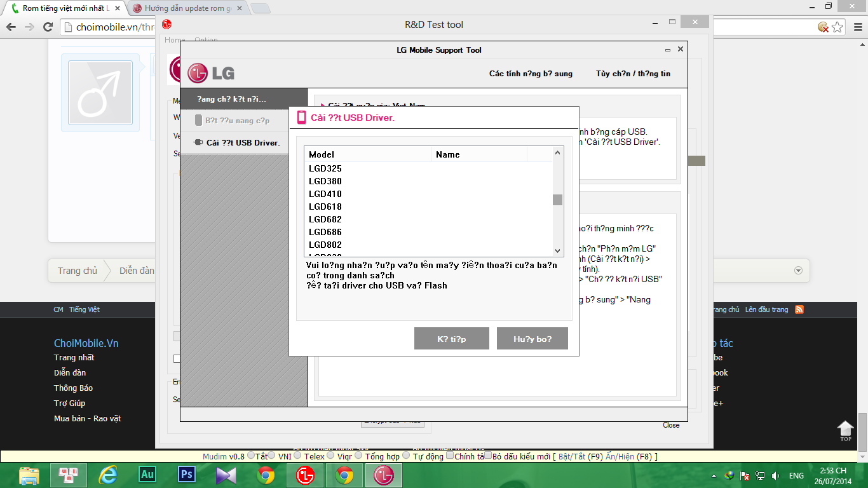Image resolution: width=868 pixels, height=488 pixels.
Task: Open 'Thông Báo' footer link
Action: 74,388
